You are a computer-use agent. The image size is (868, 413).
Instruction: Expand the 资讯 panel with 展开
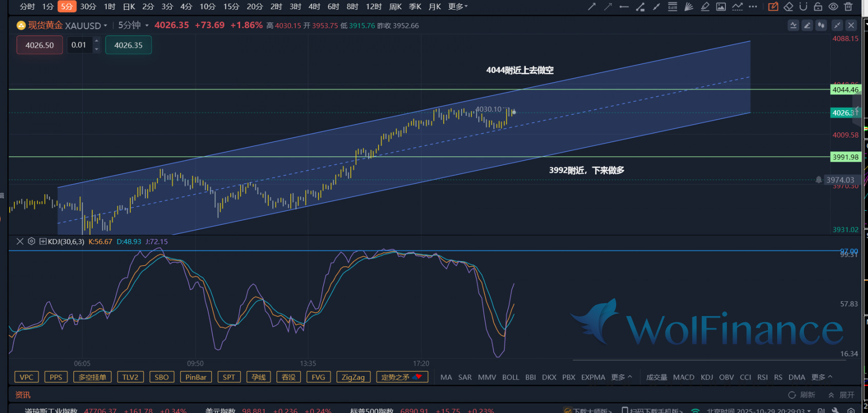pos(842,395)
